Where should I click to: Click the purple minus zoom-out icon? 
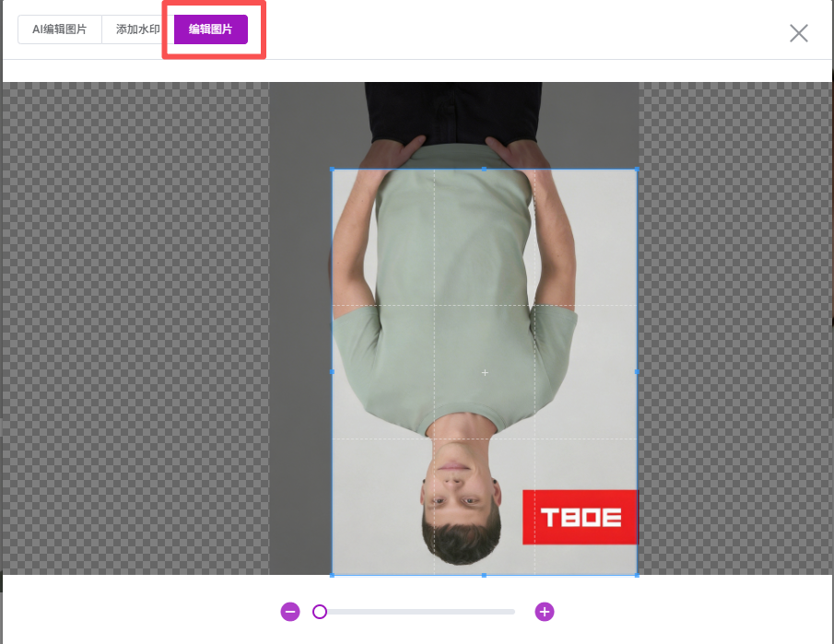click(290, 612)
